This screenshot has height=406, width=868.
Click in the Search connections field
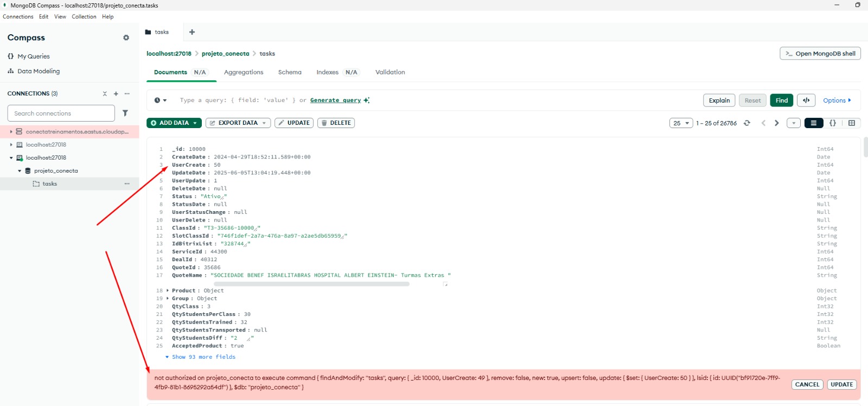[61, 113]
